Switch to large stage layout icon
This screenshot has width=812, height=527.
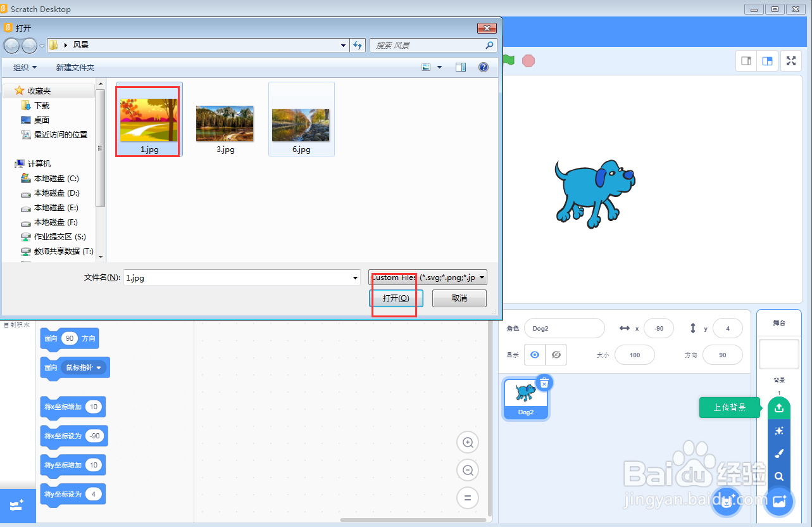click(767, 61)
